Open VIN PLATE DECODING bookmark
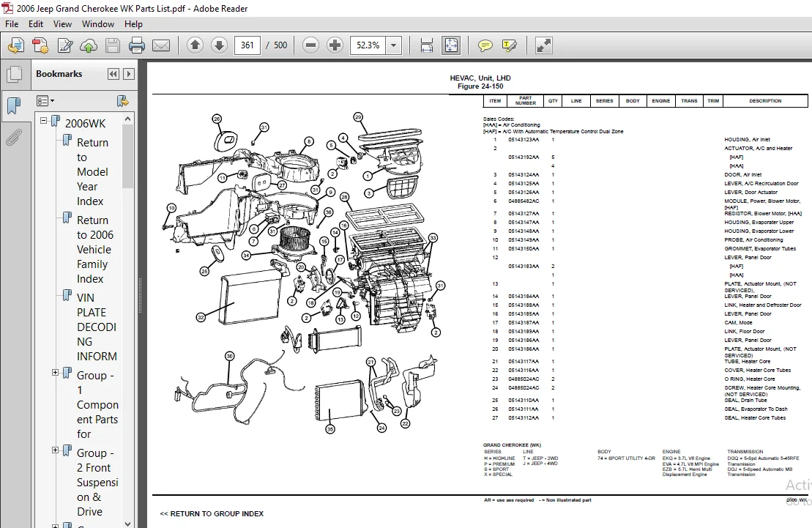Viewport: 812px width, 528px height. (97, 327)
